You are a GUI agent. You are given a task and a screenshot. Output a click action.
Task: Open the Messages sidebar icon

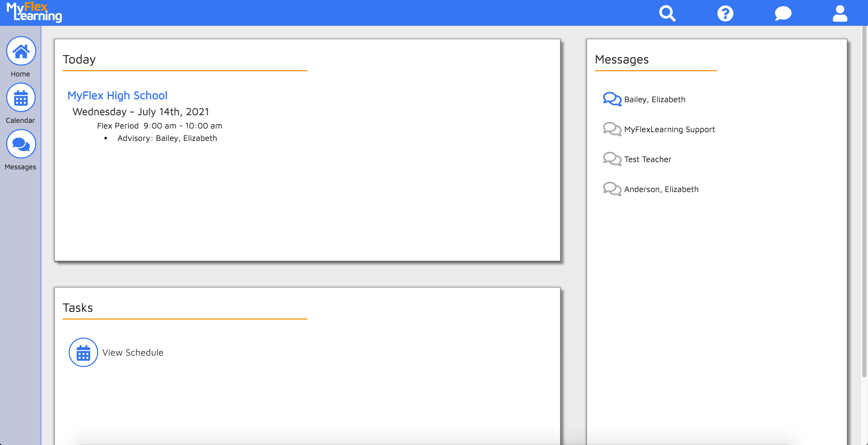[x=21, y=144]
